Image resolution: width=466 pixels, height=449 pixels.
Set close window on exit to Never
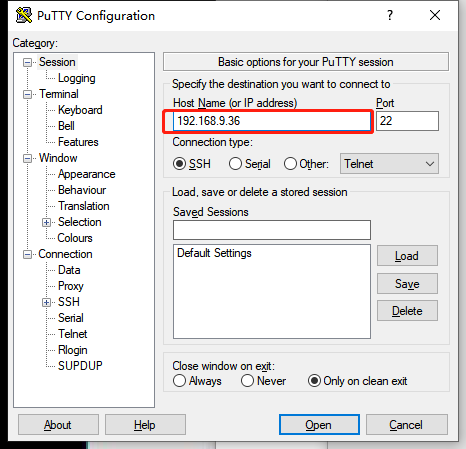coord(247,381)
